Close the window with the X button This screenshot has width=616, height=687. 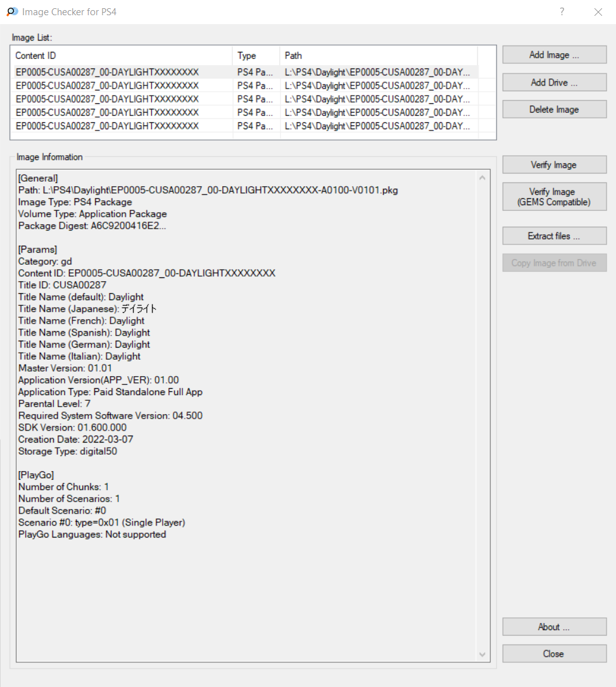[x=598, y=12]
